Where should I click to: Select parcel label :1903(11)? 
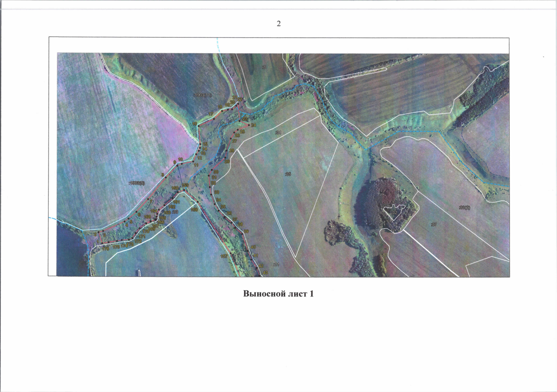(203, 95)
